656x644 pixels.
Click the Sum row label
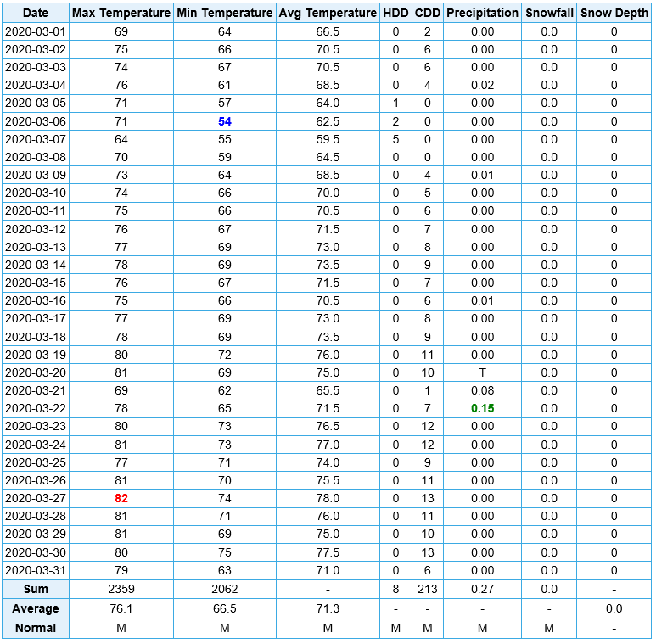coord(36,589)
